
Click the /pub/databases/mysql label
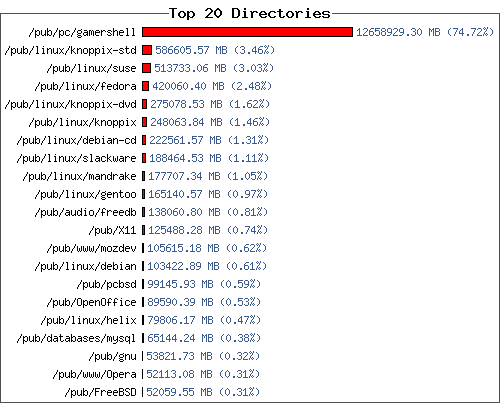(76, 338)
